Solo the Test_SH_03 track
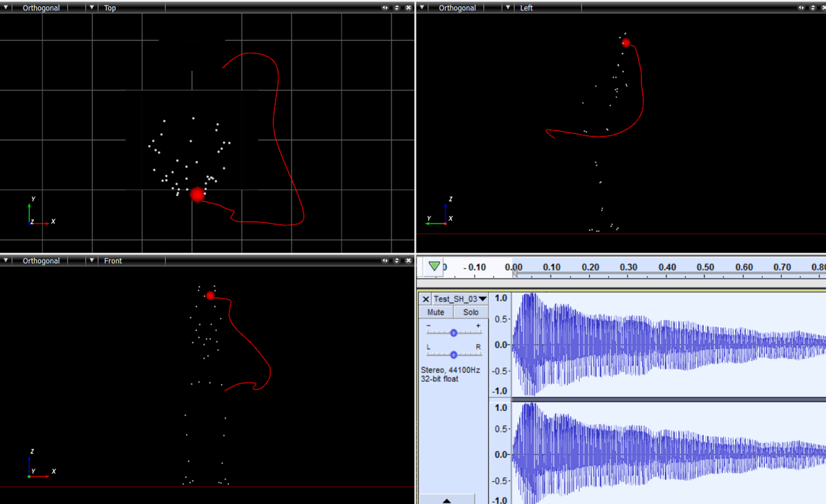 point(471,312)
